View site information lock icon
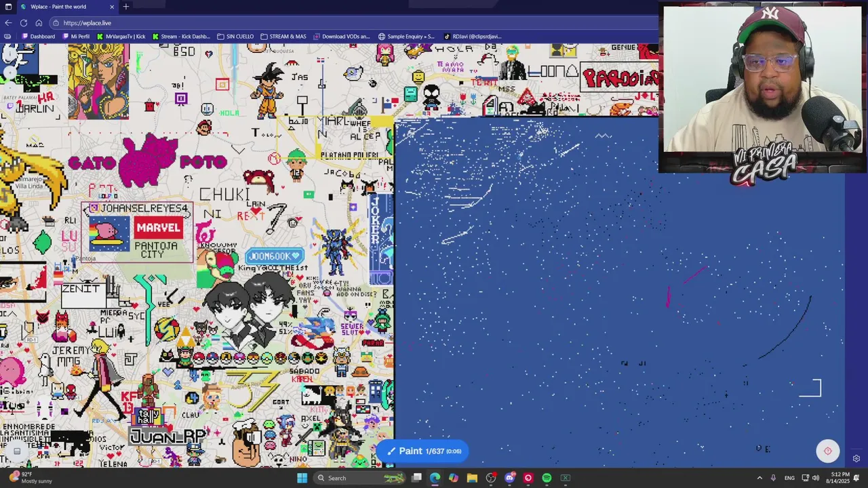Viewport: 868px width, 488px height. click(x=56, y=23)
